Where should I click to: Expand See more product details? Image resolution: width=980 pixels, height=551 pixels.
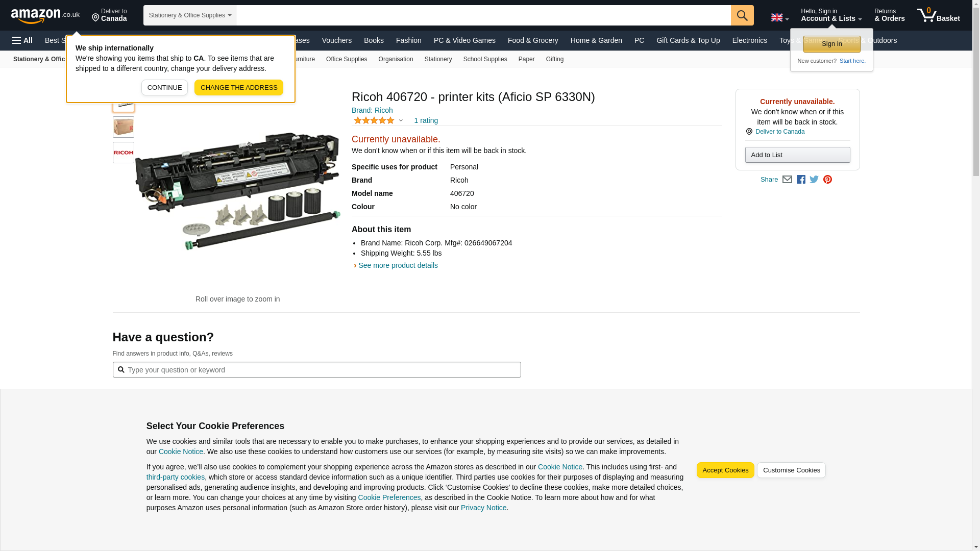click(x=397, y=265)
